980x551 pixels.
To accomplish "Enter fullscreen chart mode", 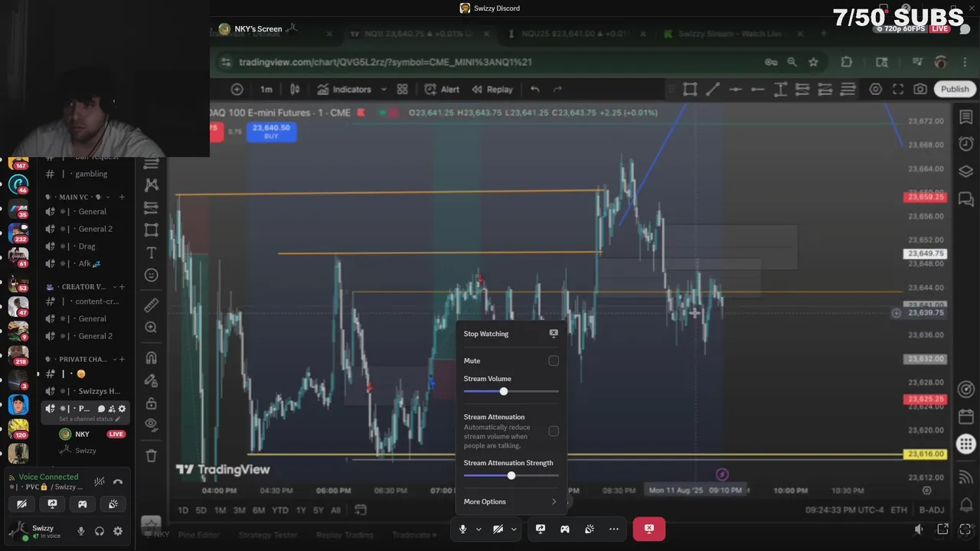I will [x=898, y=90].
